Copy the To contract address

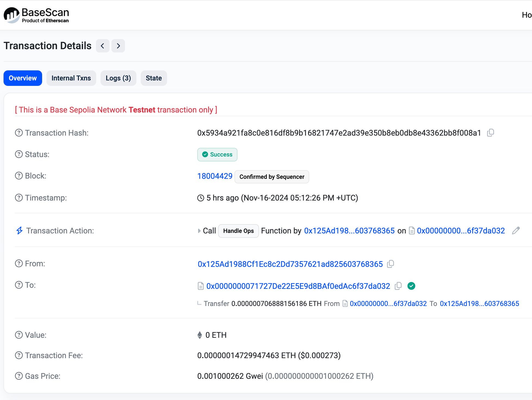point(398,286)
